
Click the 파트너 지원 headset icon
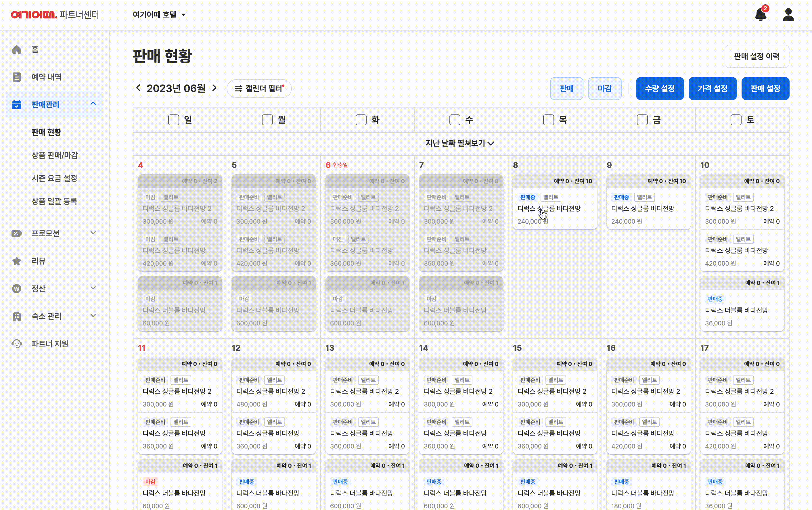click(16, 344)
